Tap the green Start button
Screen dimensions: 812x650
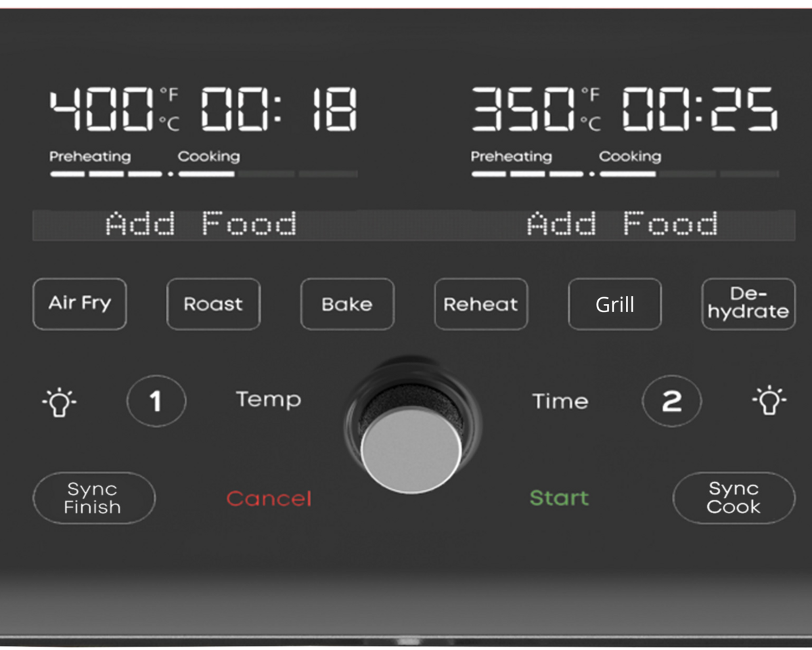coord(559,498)
